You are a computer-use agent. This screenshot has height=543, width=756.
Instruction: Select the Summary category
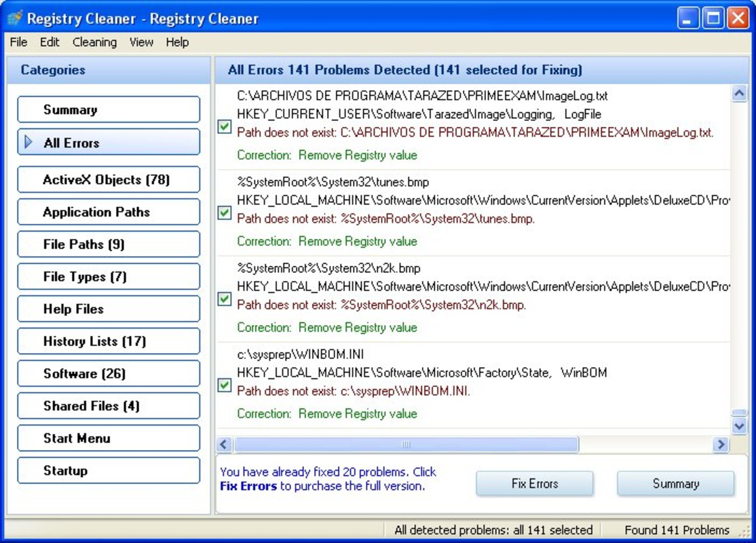[x=109, y=109]
